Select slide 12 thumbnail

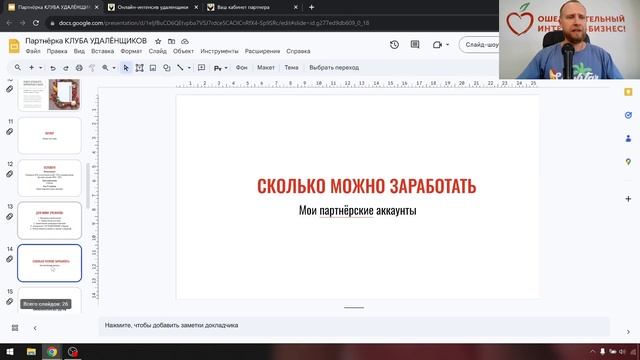49,178
